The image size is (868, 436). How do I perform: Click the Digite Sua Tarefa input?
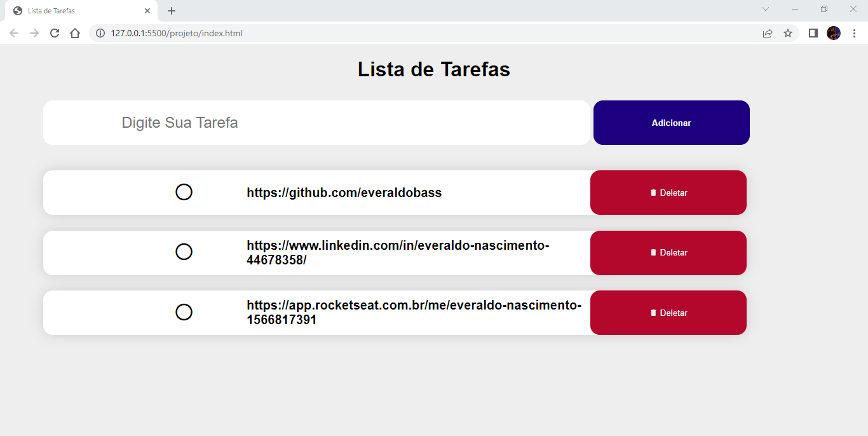click(317, 123)
